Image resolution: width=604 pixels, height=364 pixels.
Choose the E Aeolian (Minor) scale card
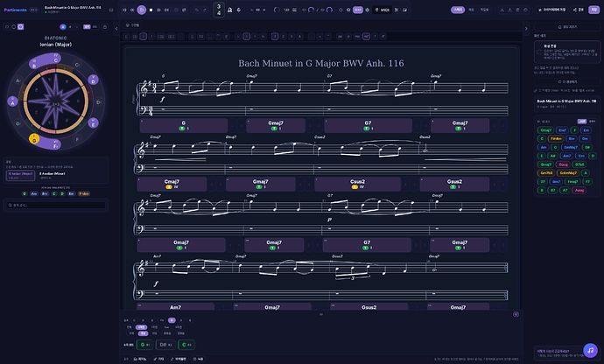(x=53, y=175)
